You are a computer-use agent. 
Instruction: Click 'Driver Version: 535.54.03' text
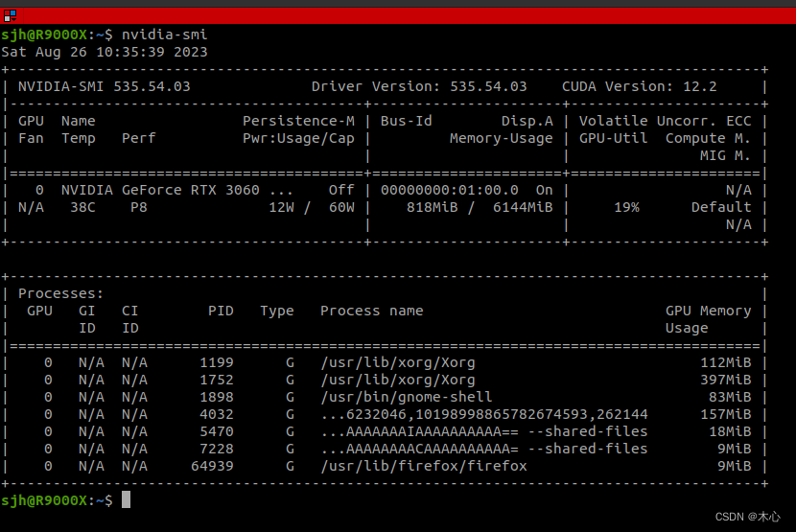419,87
